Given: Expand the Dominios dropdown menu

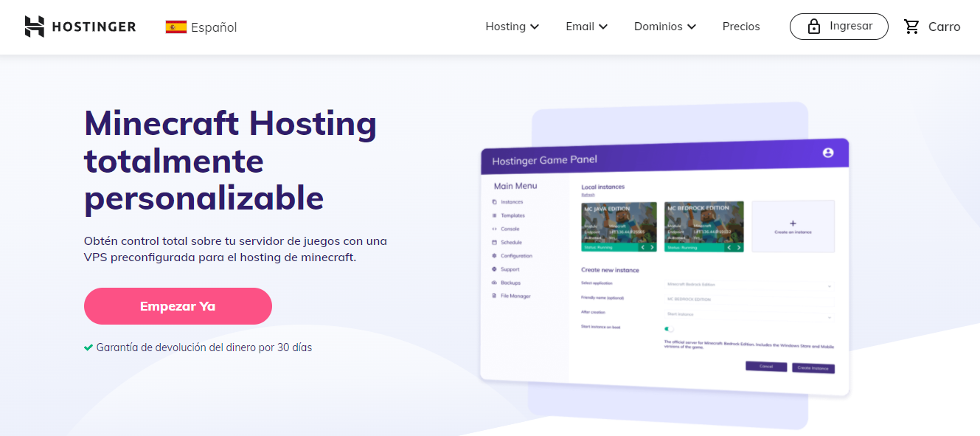Looking at the screenshot, I should (664, 27).
